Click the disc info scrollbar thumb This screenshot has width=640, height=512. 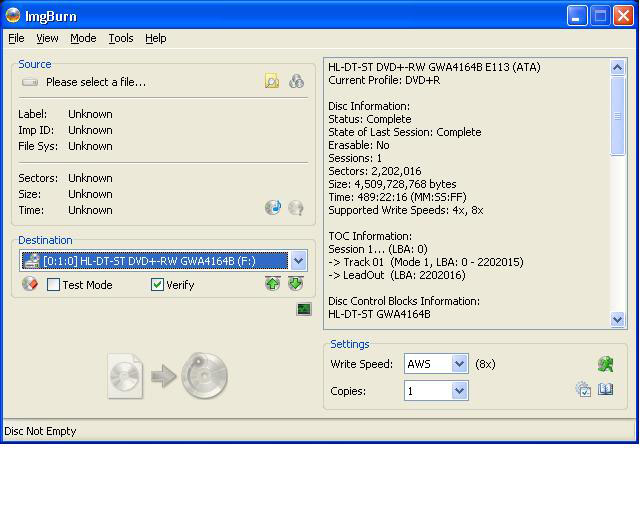[x=618, y=116]
